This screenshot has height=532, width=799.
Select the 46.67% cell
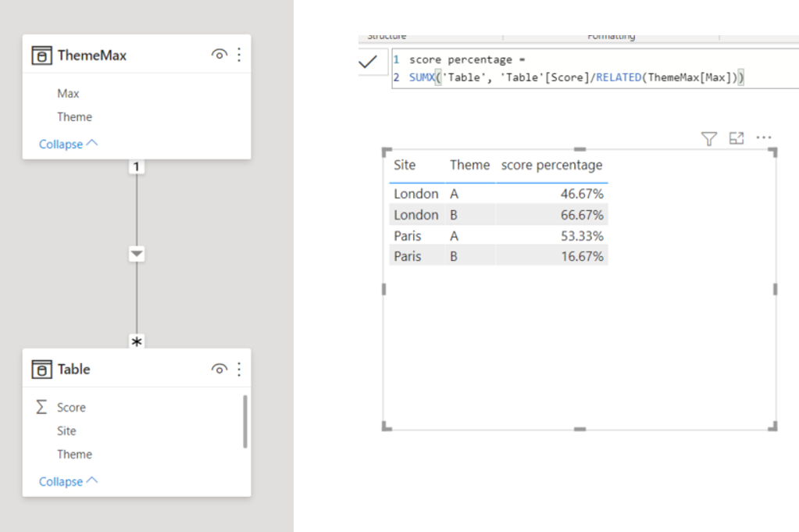[x=582, y=194]
